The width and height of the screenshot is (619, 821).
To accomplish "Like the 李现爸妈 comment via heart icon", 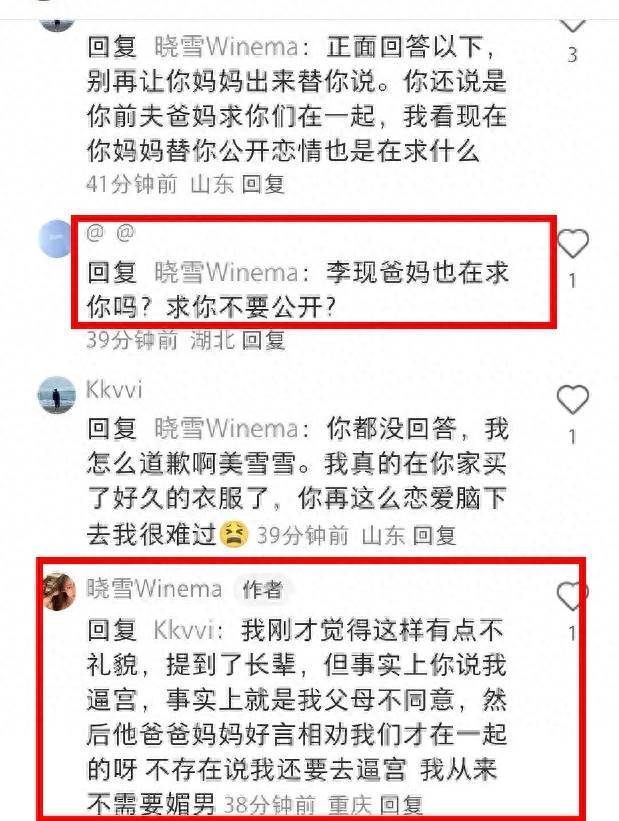I will 572,243.
